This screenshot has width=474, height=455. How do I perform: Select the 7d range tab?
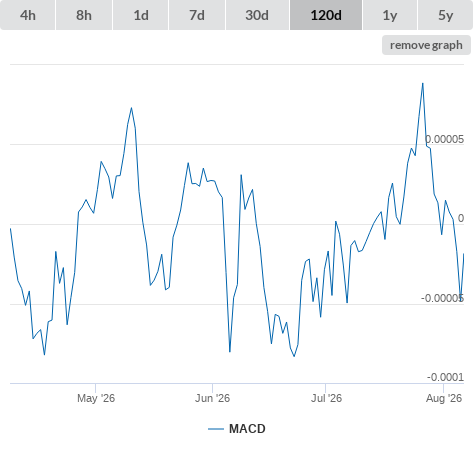[197, 15]
